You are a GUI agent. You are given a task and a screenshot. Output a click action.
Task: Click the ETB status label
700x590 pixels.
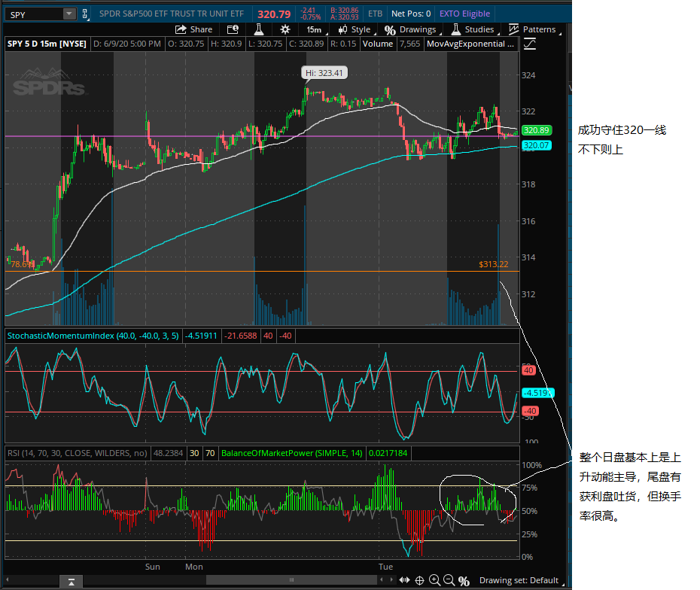click(x=375, y=14)
